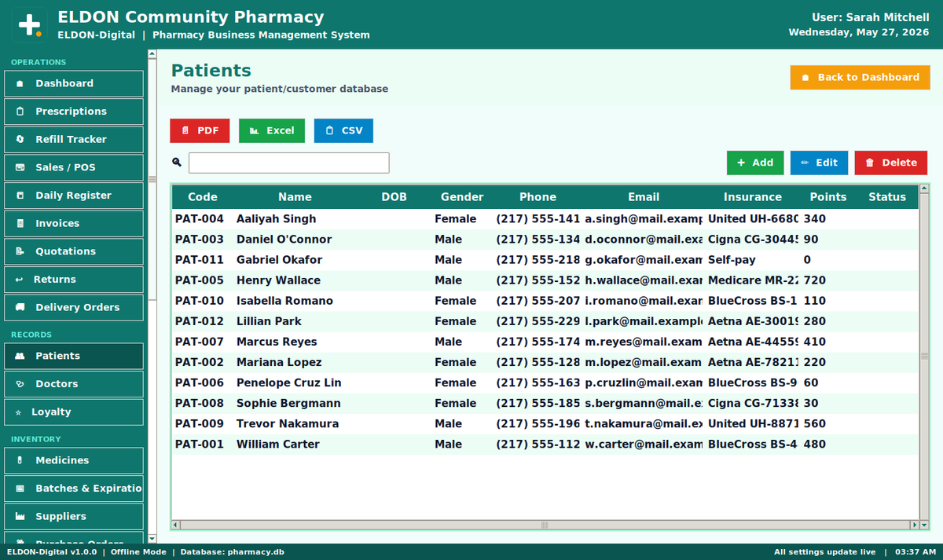This screenshot has width=943, height=560.
Task: Click the Daily Register icon
Action: pos(20,196)
